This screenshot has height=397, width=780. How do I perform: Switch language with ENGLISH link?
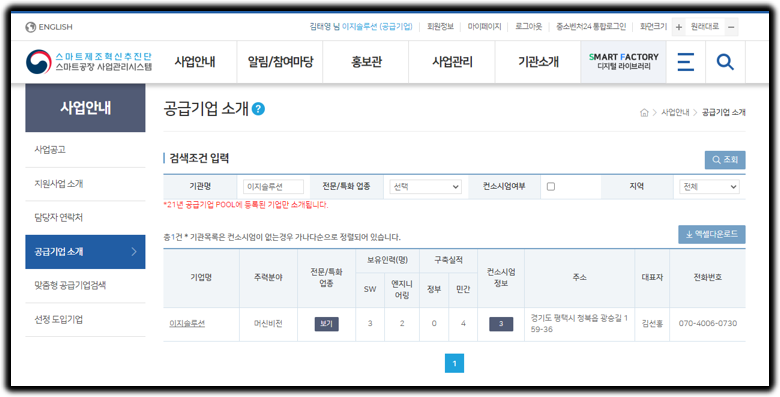click(56, 27)
